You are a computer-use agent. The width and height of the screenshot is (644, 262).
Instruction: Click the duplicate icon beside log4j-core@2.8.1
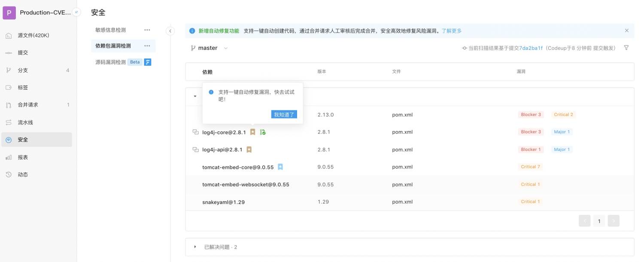click(x=196, y=132)
